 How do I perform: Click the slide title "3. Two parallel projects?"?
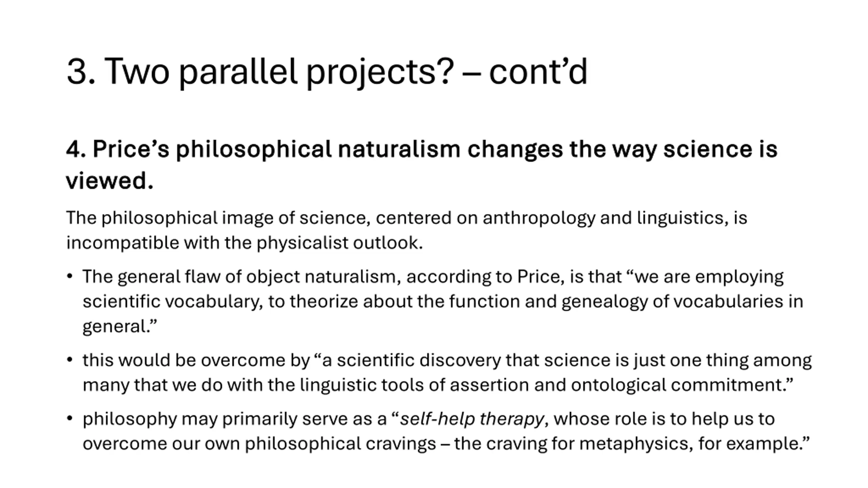pos(260,72)
